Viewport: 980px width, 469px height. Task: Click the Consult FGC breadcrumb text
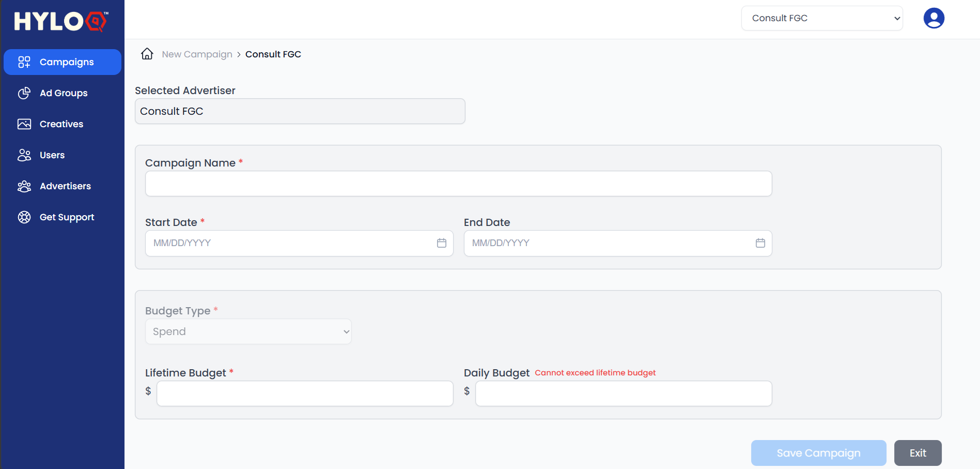(273, 54)
